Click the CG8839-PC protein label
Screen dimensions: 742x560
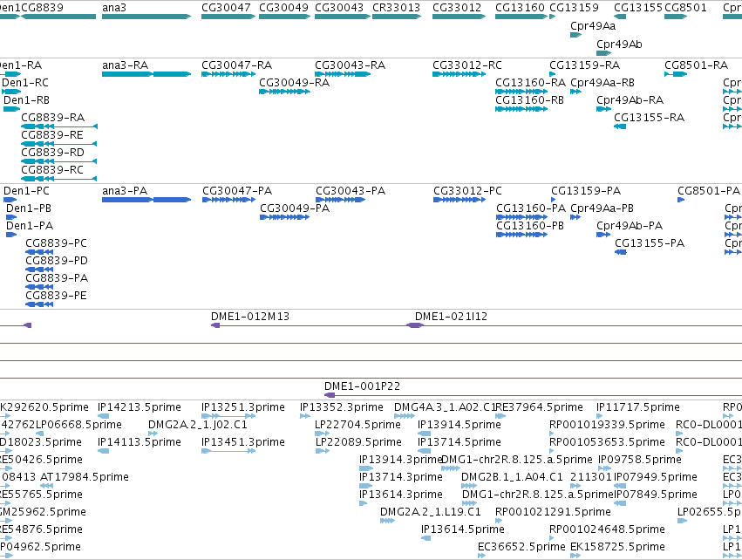click(x=57, y=243)
